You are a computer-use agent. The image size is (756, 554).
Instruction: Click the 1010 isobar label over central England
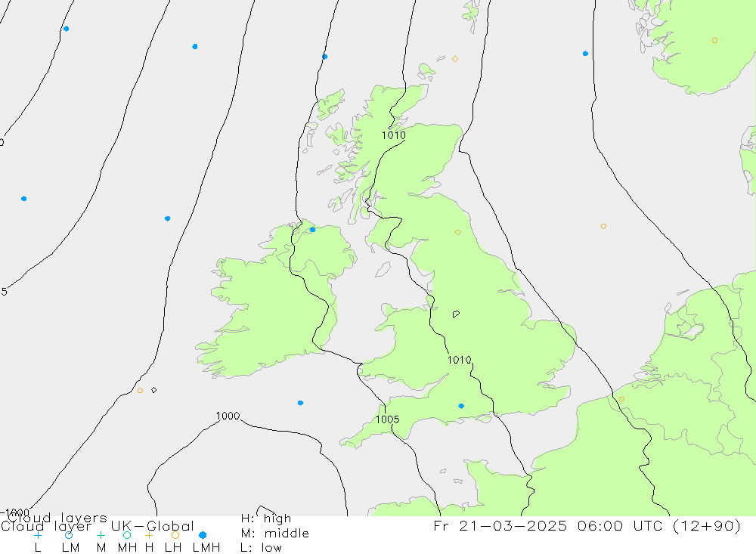[x=459, y=360]
